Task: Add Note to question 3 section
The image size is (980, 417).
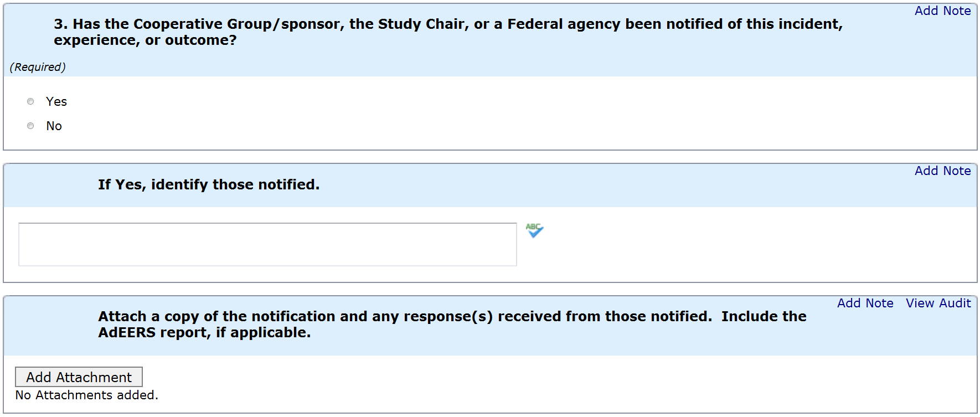Action: [942, 11]
